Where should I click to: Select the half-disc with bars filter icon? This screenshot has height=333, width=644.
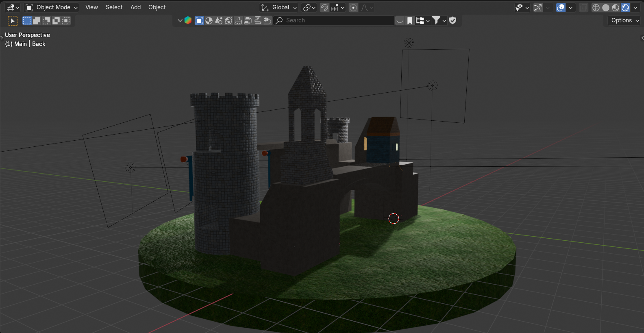[x=268, y=20]
